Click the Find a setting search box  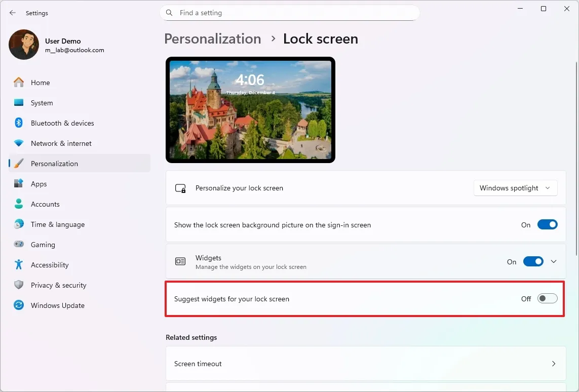point(290,13)
